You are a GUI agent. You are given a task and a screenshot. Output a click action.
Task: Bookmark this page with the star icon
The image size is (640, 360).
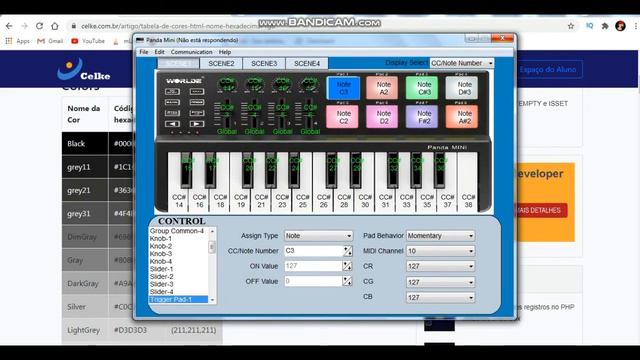coord(571,26)
